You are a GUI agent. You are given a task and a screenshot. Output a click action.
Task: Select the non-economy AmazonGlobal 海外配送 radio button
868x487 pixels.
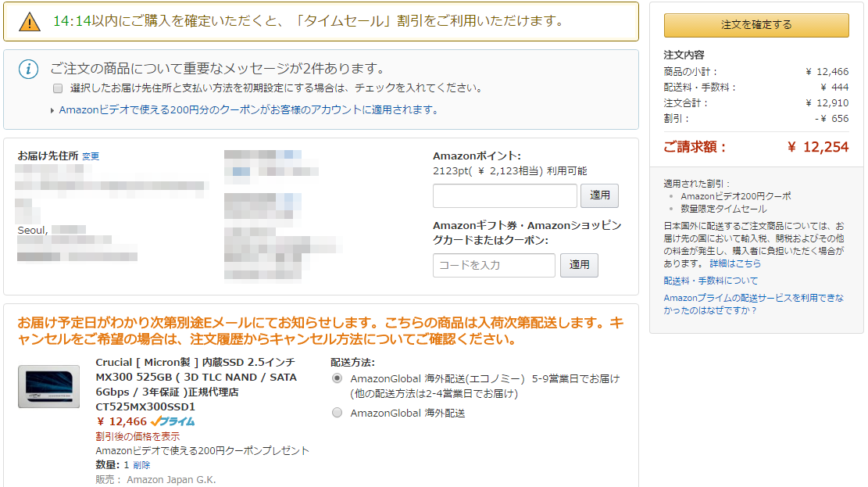pyautogui.click(x=337, y=413)
